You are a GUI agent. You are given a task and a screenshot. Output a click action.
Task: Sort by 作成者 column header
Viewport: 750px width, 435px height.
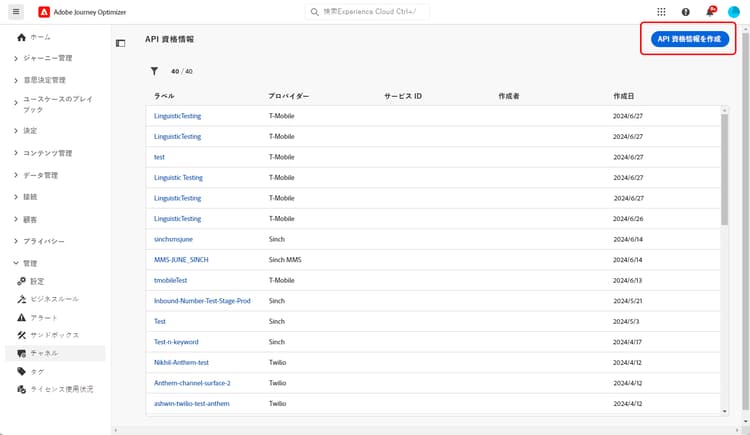(x=509, y=96)
